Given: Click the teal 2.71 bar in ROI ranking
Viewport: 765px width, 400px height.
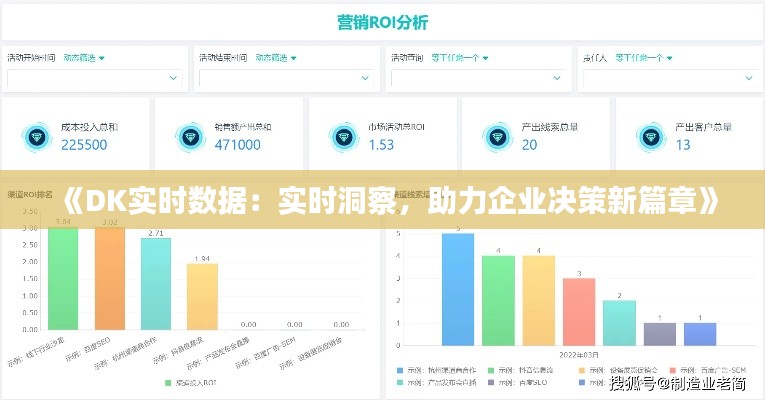Looking at the screenshot, I should [x=155, y=283].
